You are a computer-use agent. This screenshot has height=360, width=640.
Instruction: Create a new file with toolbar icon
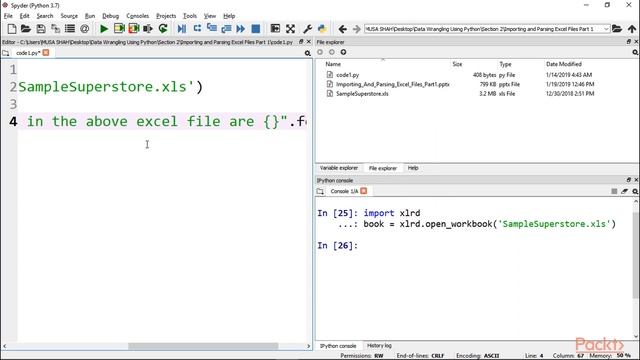pos(12,29)
